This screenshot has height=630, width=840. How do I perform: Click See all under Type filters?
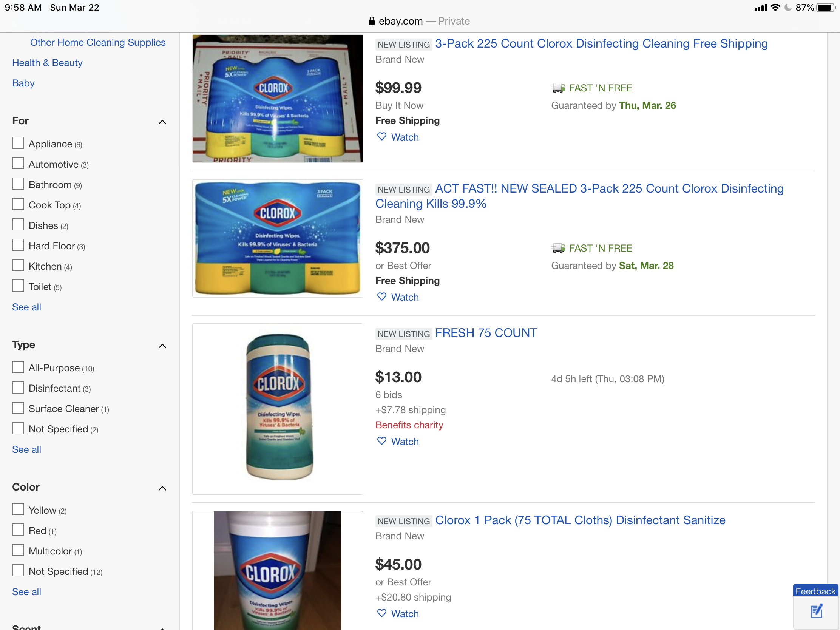(x=26, y=449)
